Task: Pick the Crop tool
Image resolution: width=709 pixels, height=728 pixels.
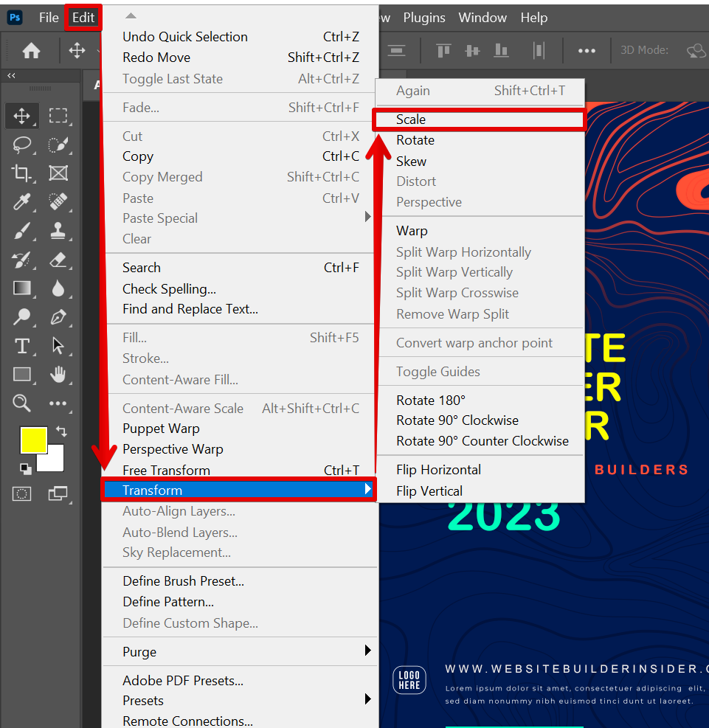Action: (x=22, y=173)
